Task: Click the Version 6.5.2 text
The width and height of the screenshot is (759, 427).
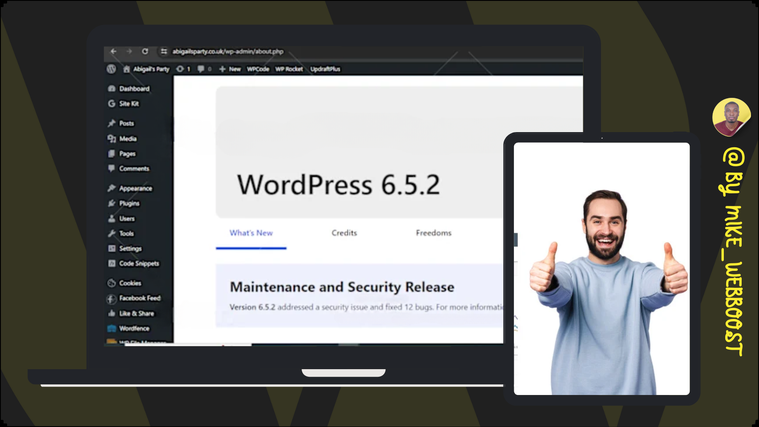Action: (x=252, y=307)
